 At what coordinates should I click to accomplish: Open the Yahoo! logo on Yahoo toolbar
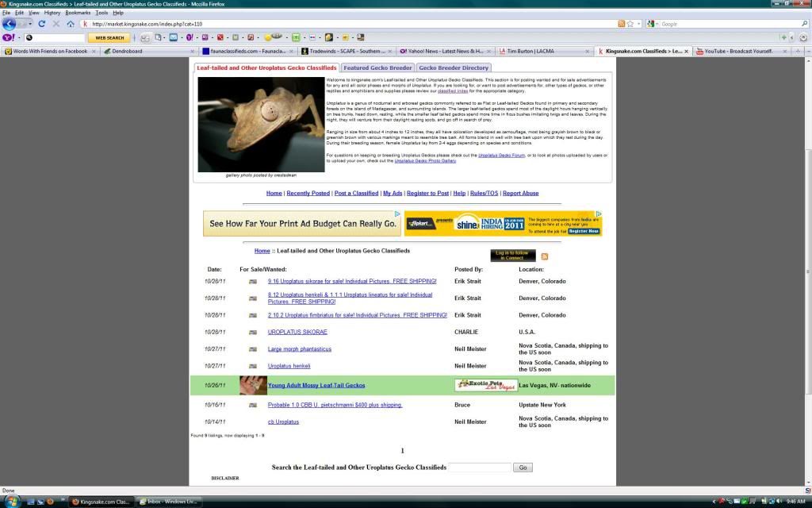(8, 37)
